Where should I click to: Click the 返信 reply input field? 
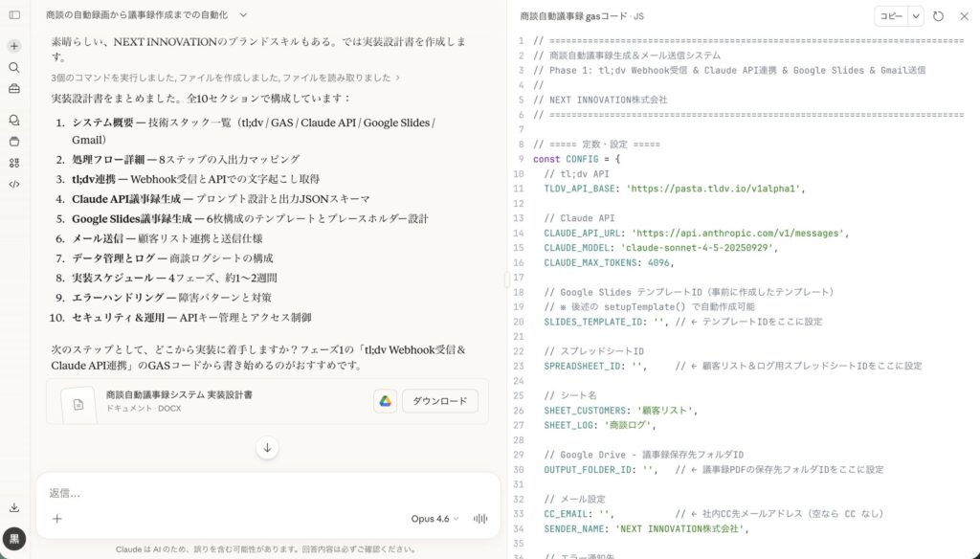tap(268, 493)
